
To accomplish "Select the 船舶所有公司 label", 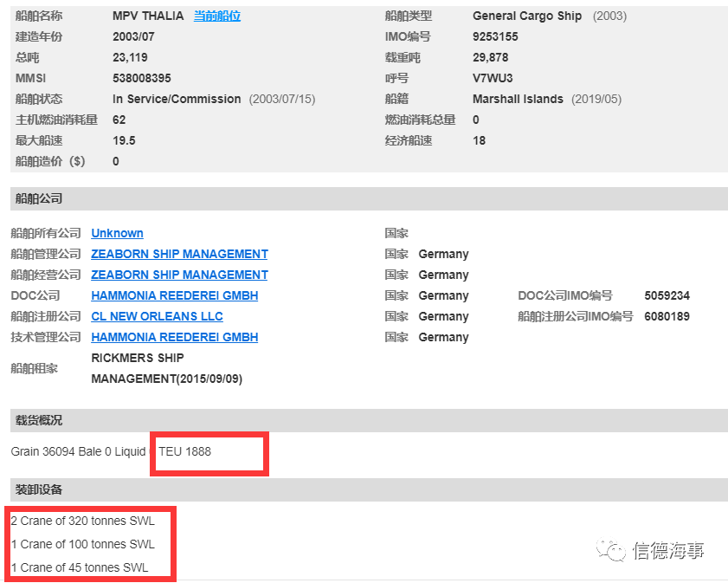I will coord(46,233).
